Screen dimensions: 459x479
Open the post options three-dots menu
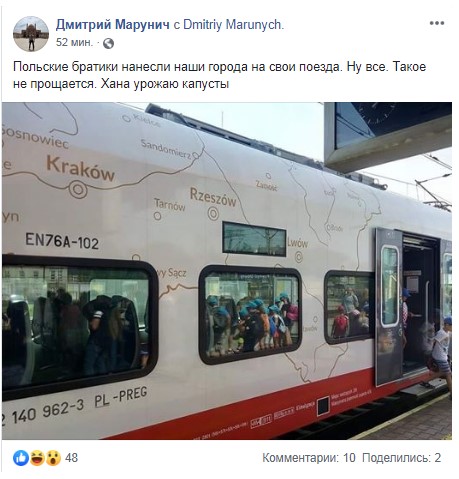(437, 23)
